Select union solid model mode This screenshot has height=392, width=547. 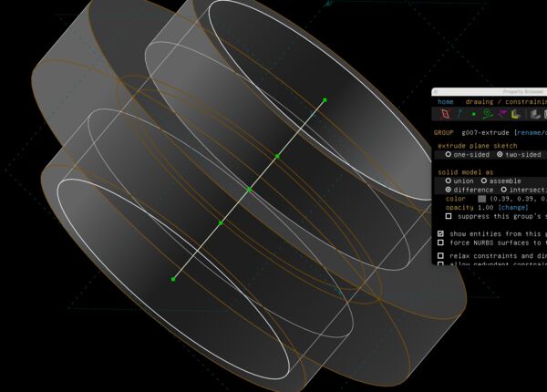coord(459,181)
